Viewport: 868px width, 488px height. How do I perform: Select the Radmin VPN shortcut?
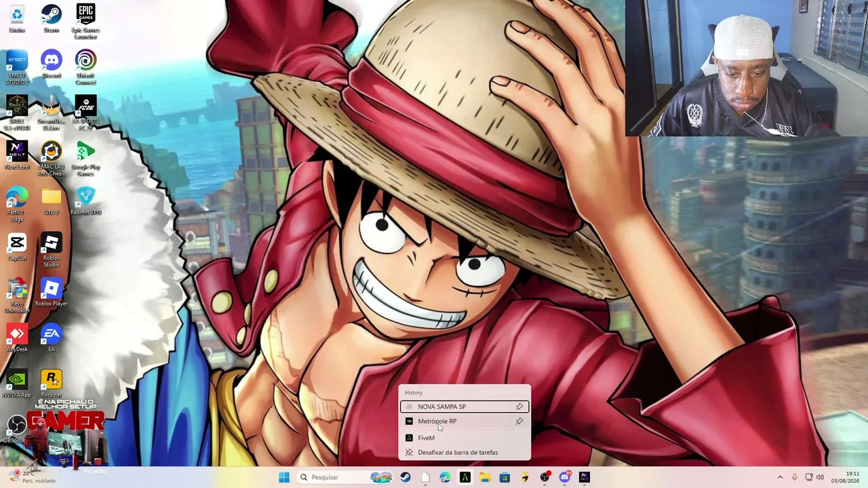coord(85,201)
